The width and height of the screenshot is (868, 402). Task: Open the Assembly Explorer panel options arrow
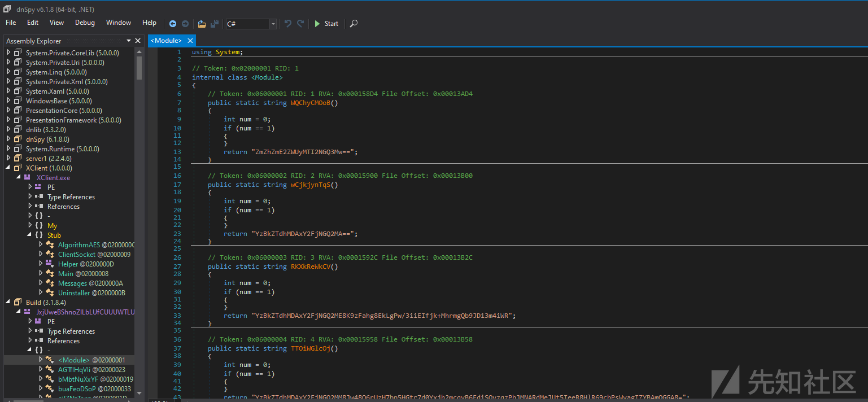[128, 41]
